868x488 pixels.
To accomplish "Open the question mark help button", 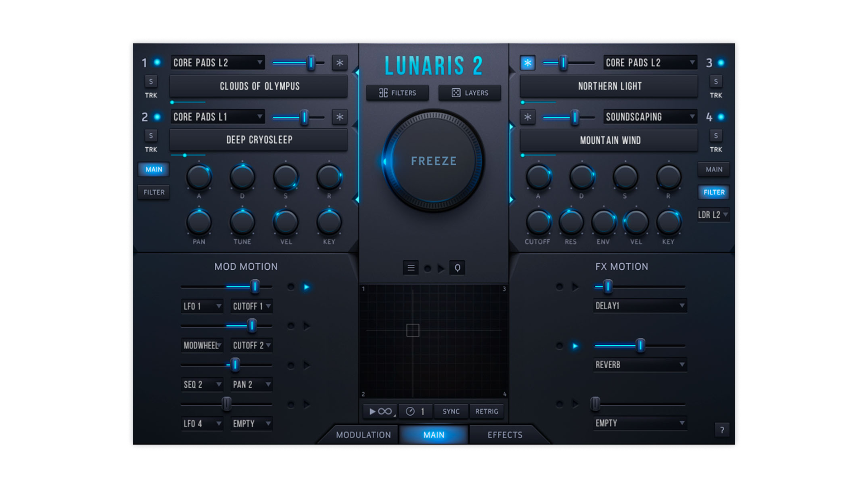I will click(x=722, y=430).
